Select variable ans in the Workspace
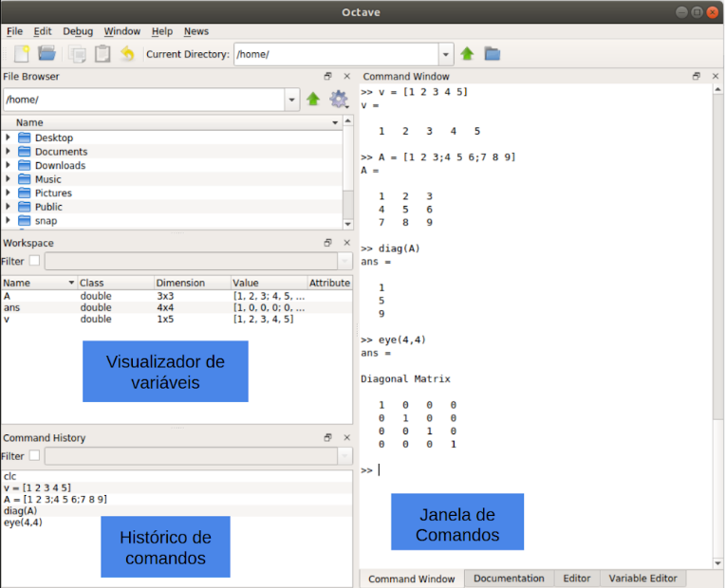The width and height of the screenshot is (725, 588). 177,307
